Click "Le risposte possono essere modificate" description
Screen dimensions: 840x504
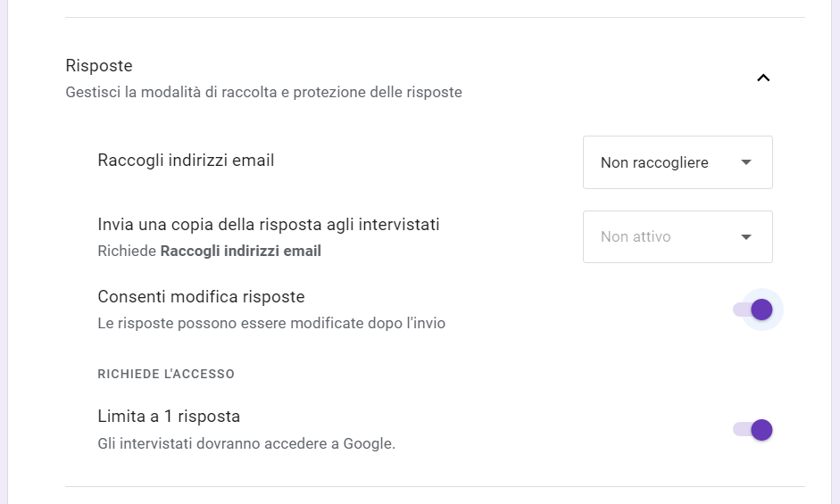270,323
